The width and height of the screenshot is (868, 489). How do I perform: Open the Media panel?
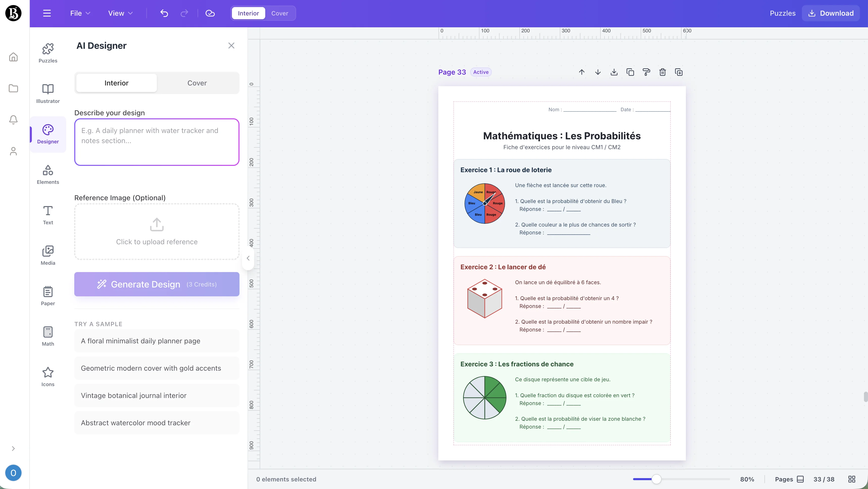[x=48, y=256]
